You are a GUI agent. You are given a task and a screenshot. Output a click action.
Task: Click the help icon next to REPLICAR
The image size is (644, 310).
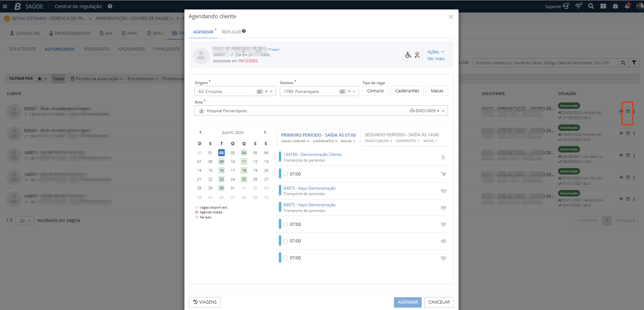[244, 31]
